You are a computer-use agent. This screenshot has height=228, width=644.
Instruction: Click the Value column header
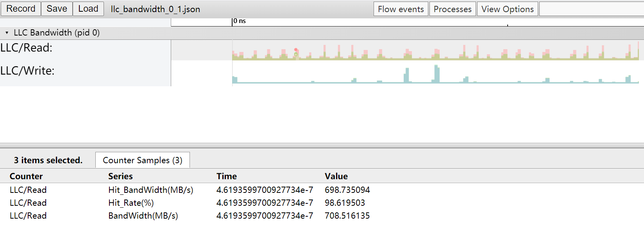(x=336, y=176)
